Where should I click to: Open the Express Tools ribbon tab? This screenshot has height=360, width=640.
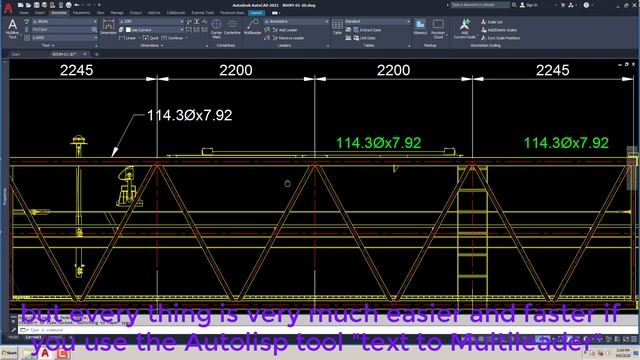coord(202,13)
